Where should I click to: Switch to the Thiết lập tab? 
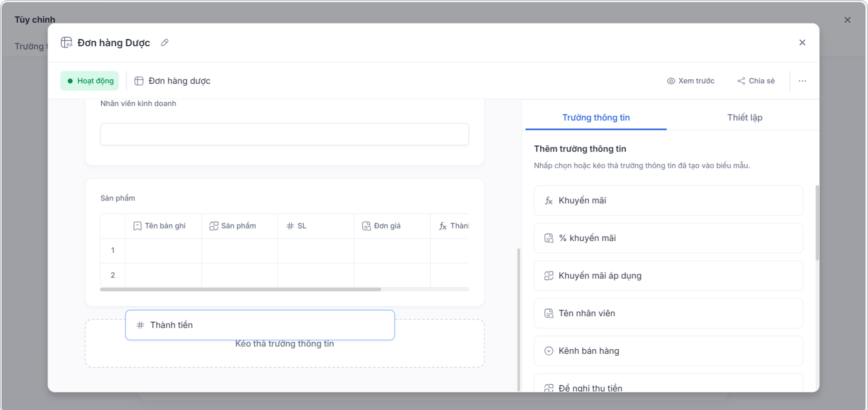745,118
